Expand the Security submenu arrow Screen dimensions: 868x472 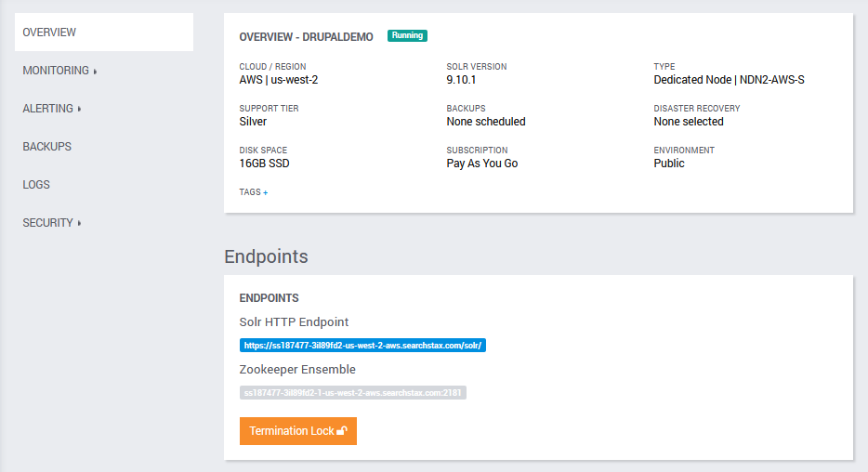tap(79, 224)
